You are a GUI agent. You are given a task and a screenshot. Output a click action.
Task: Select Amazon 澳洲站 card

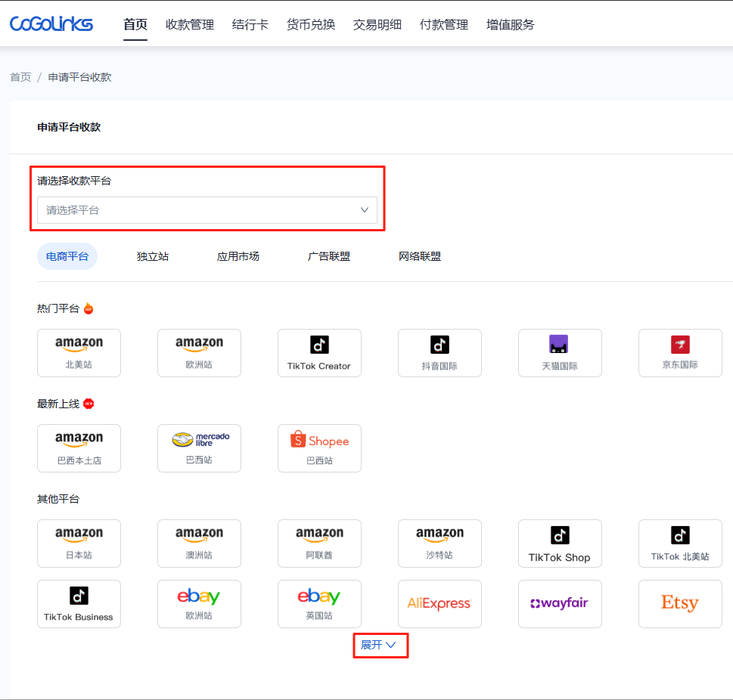(199, 544)
